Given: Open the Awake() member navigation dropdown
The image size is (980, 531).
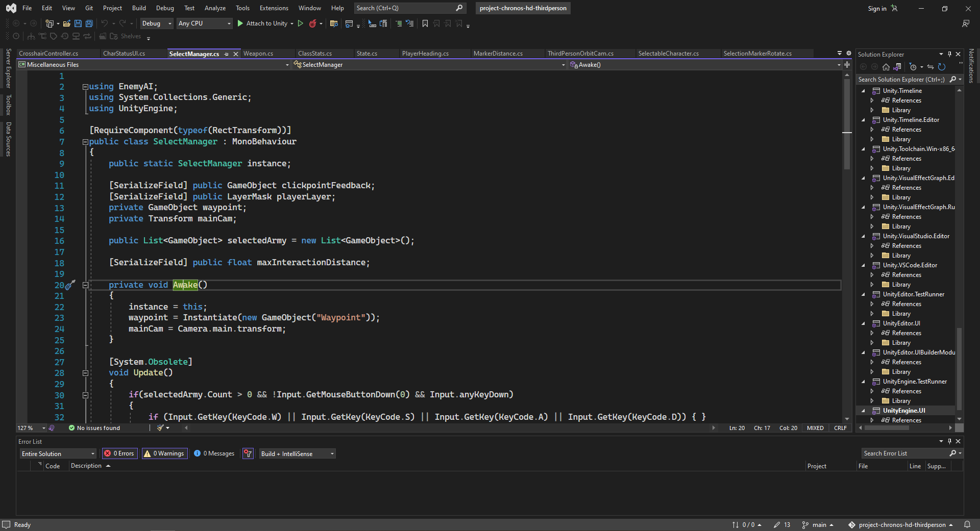Looking at the screenshot, I should click(x=704, y=65).
